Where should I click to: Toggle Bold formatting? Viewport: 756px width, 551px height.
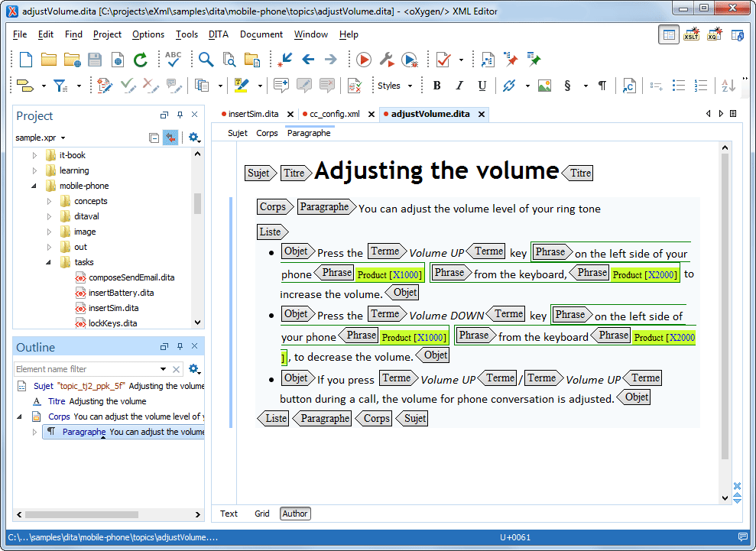coord(436,86)
